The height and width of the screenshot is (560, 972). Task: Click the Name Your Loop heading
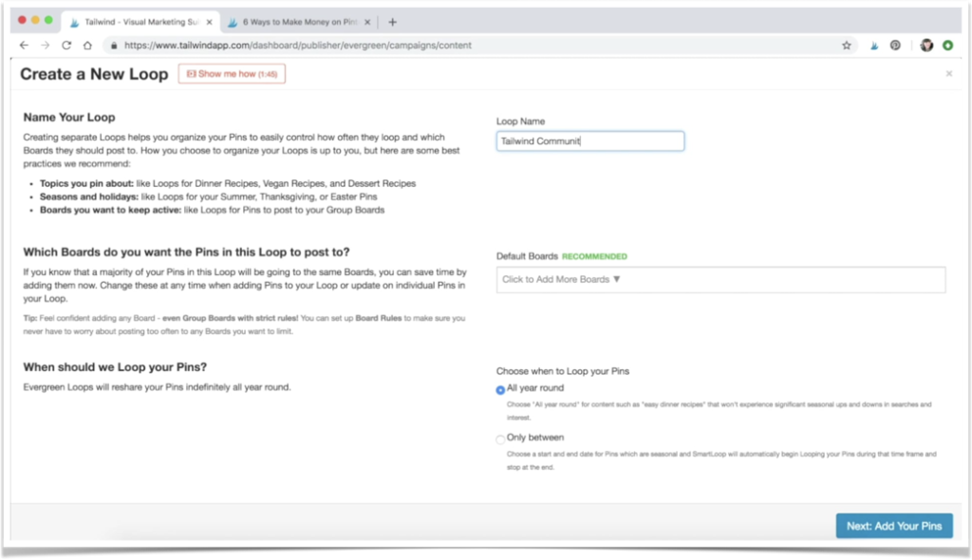point(69,117)
